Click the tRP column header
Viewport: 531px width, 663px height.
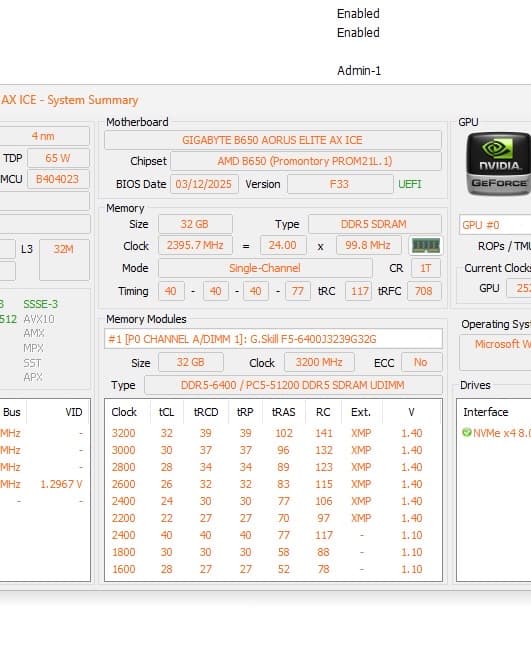point(245,412)
